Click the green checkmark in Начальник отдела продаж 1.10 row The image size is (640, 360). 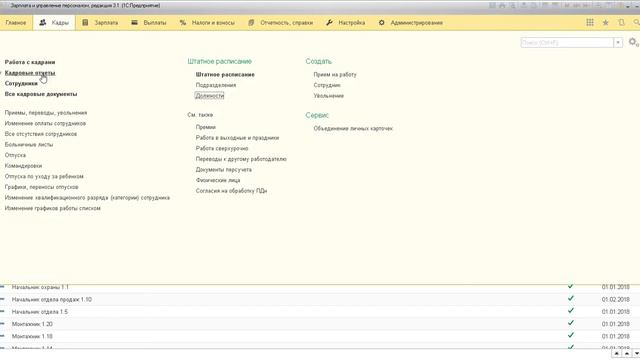[x=571, y=299]
